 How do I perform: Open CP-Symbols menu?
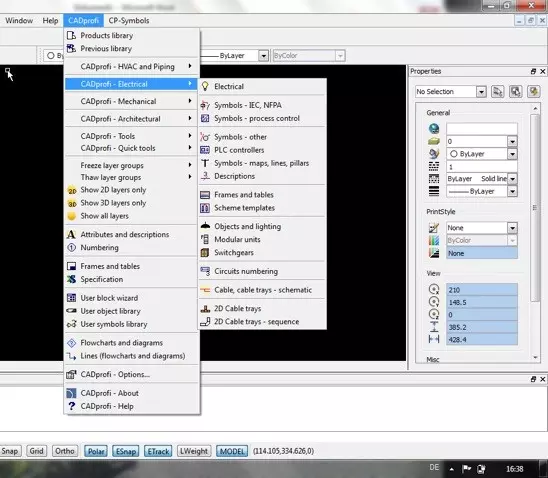tap(129, 21)
